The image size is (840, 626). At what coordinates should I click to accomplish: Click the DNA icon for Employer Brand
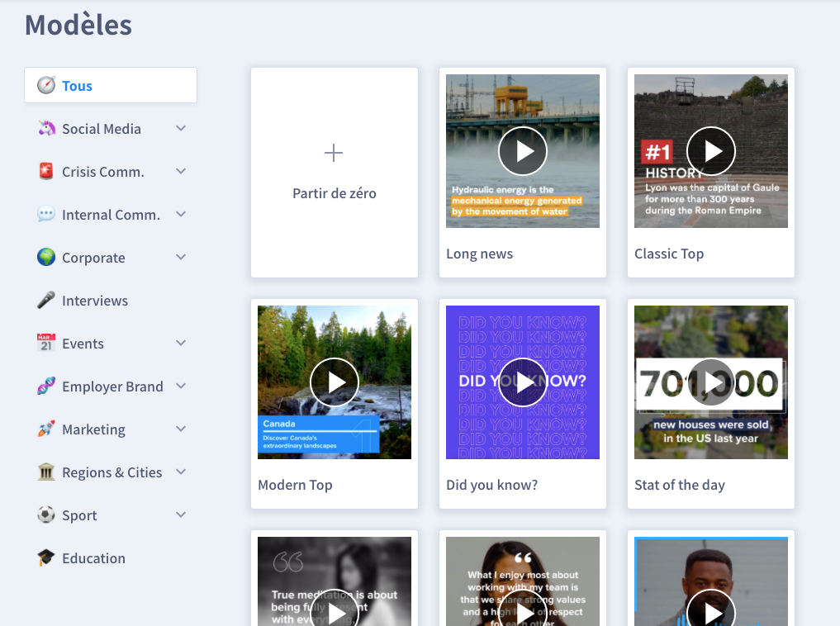point(46,387)
